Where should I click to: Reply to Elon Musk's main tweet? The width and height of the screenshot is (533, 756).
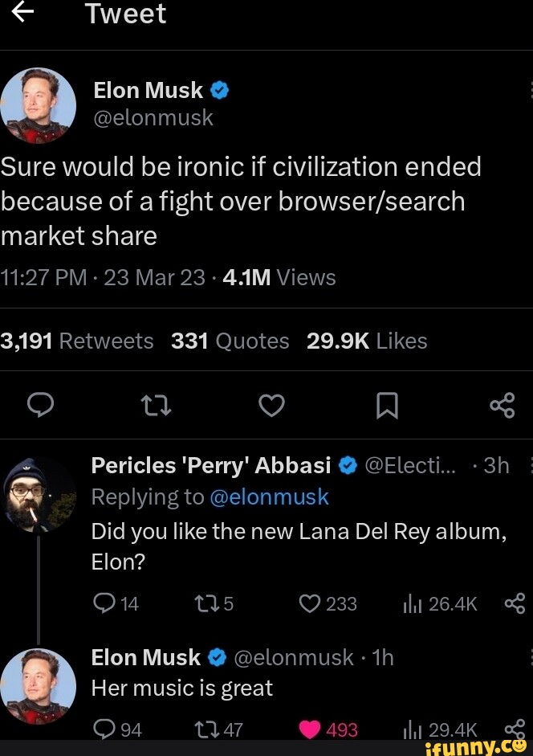(x=40, y=406)
